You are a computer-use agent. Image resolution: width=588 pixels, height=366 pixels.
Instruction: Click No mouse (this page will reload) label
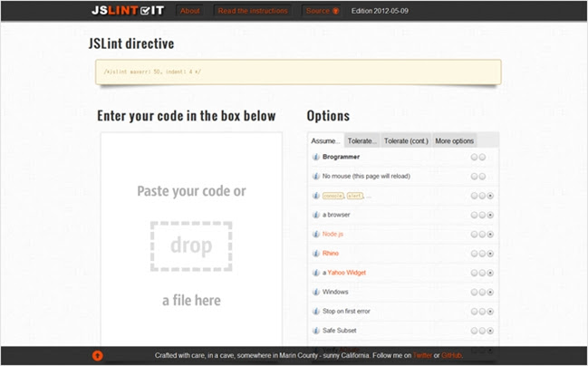[x=366, y=177]
